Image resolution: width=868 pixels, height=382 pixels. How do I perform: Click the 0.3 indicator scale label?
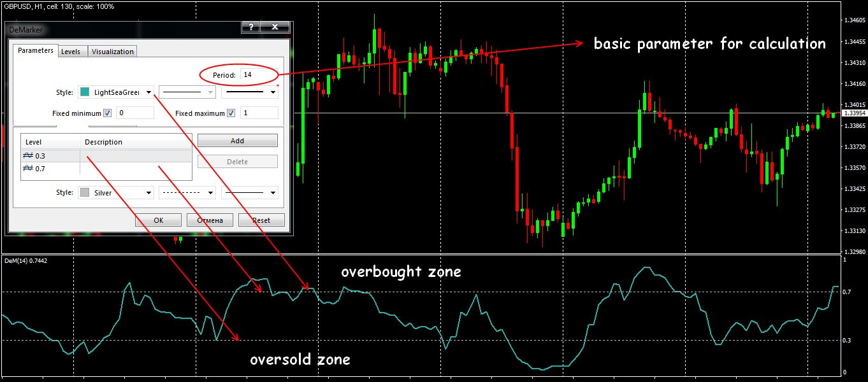pyautogui.click(x=846, y=341)
